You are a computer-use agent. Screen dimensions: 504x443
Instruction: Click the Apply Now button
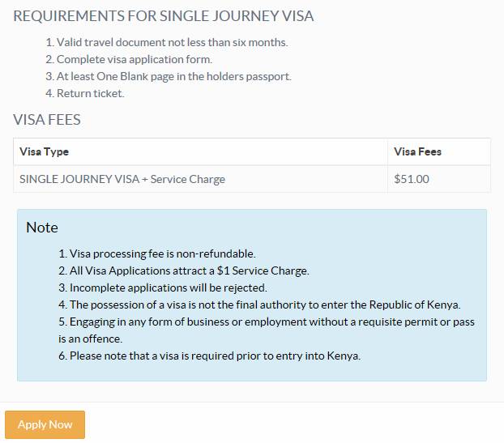(45, 424)
